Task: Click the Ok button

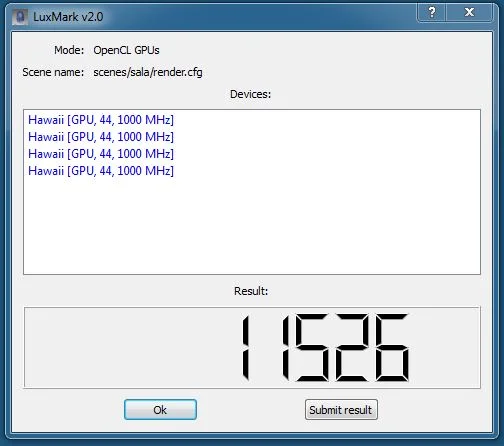Action: pos(160,409)
